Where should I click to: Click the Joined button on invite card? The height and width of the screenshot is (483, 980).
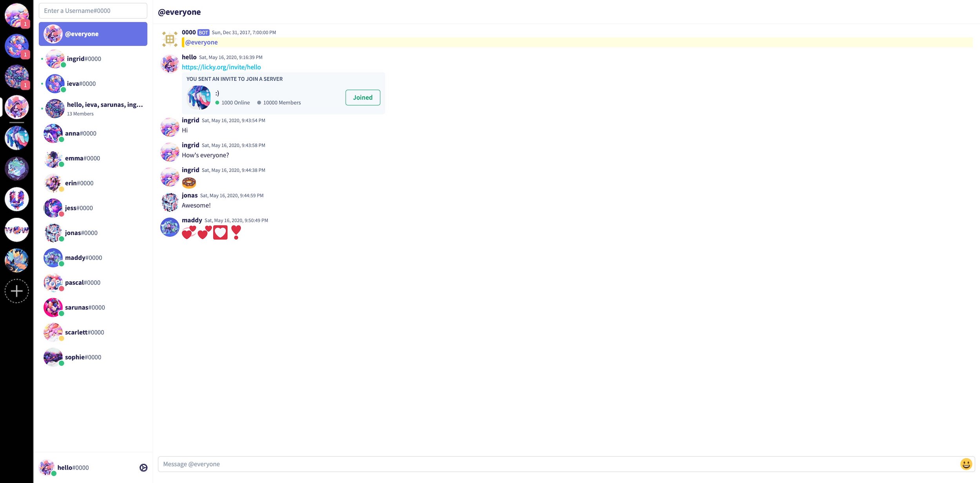point(363,98)
